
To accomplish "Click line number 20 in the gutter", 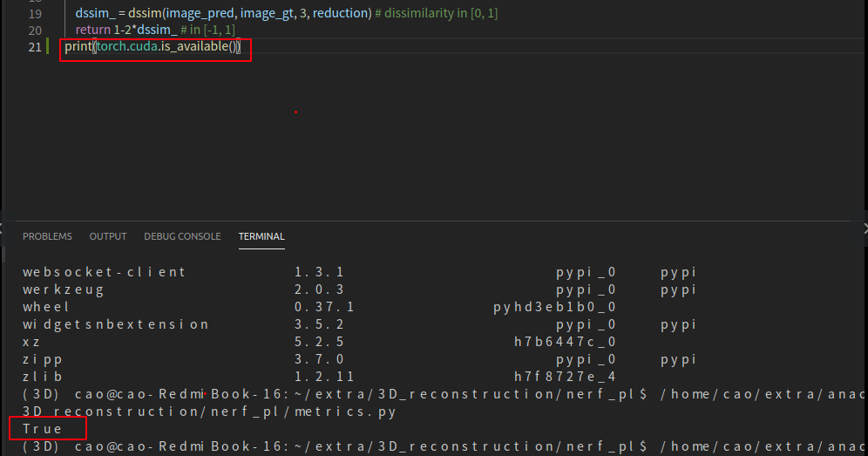I will [35, 31].
